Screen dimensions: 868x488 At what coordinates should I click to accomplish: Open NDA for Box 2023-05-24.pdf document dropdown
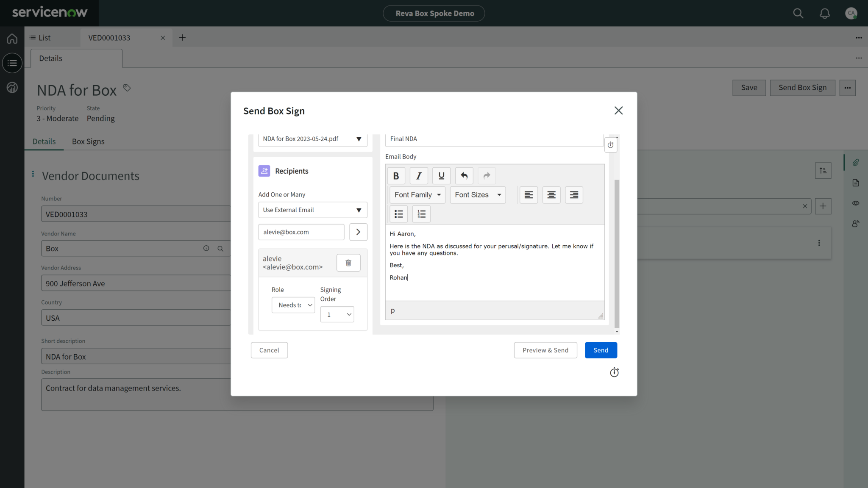click(x=313, y=139)
